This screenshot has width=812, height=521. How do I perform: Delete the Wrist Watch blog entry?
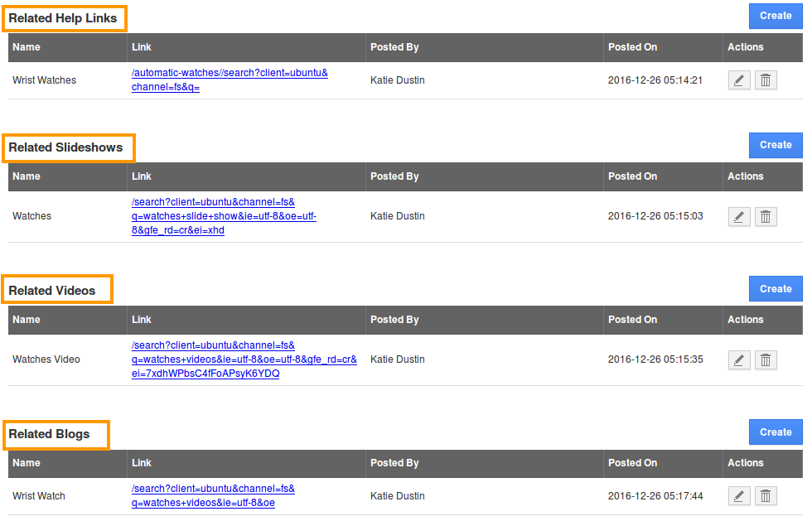click(766, 496)
